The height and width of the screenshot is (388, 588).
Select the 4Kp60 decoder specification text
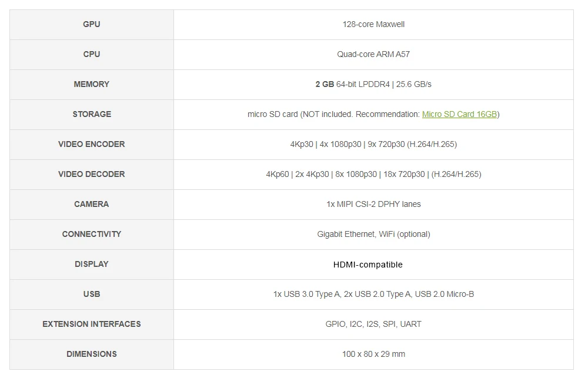pos(373,175)
